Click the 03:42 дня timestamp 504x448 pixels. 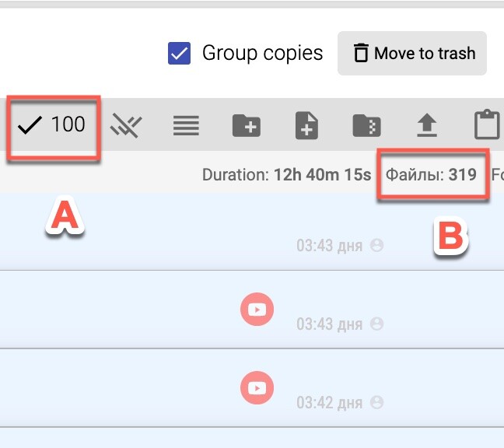(329, 403)
